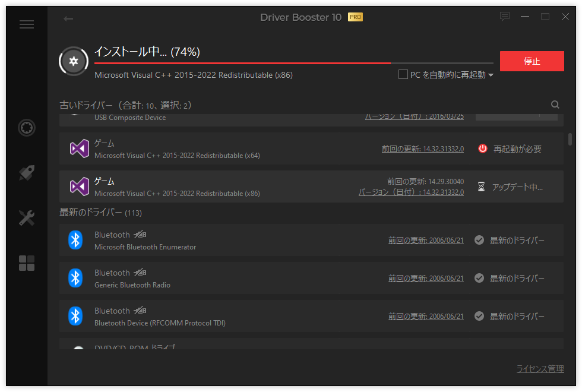
Task: Click Bluetooth icon for Generic Bluetooth Radio
Action: click(75, 278)
